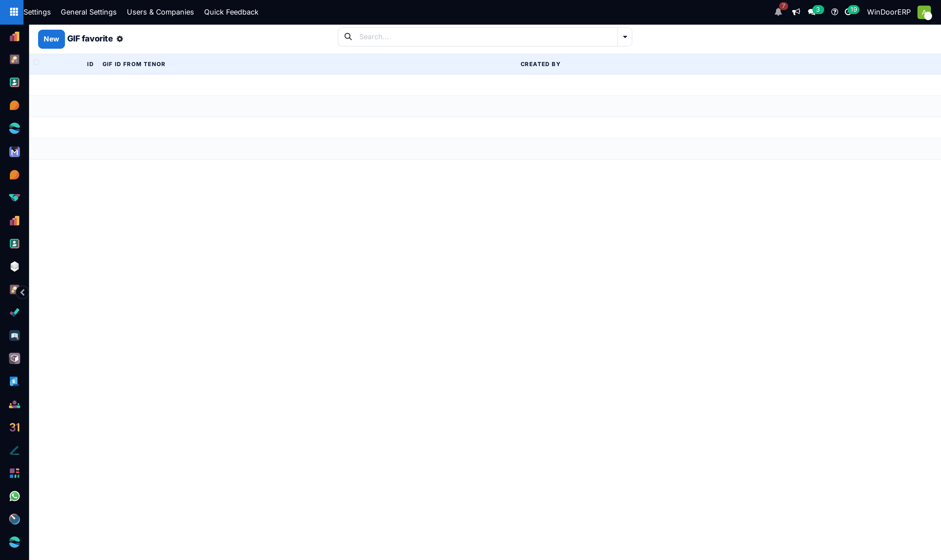Screen dimensions: 941x560
Task: Open the gauge speedometer app in sidebar
Action: click(14, 519)
